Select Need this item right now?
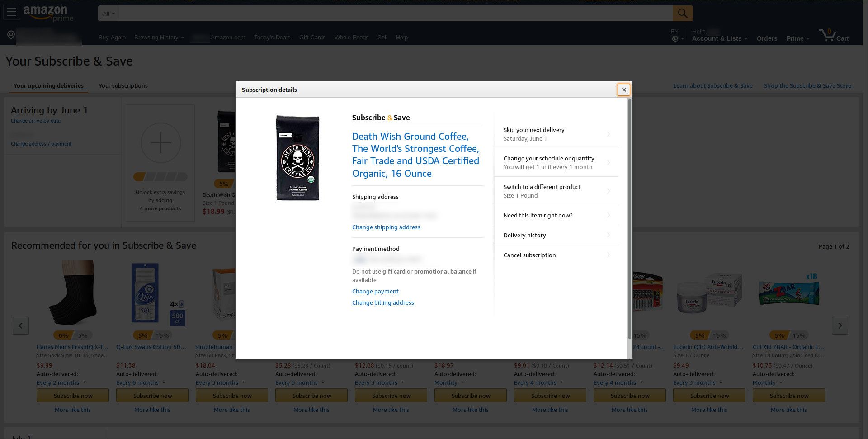 click(557, 215)
